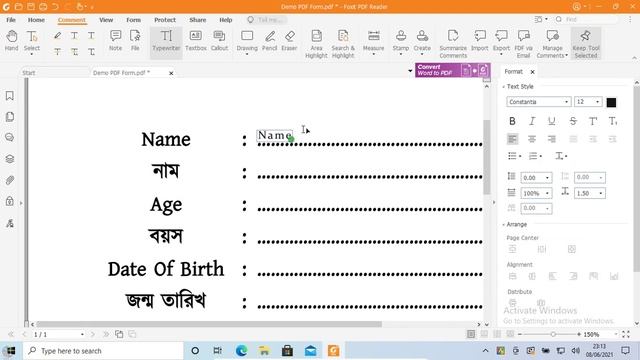Viewport: 640px width, 360px height.
Task: Open Pages panel in sidebar
Action: tap(10, 117)
